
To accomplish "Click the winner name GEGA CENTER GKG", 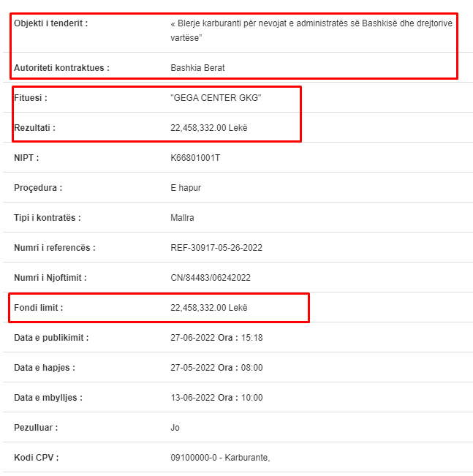I will 216,98.
